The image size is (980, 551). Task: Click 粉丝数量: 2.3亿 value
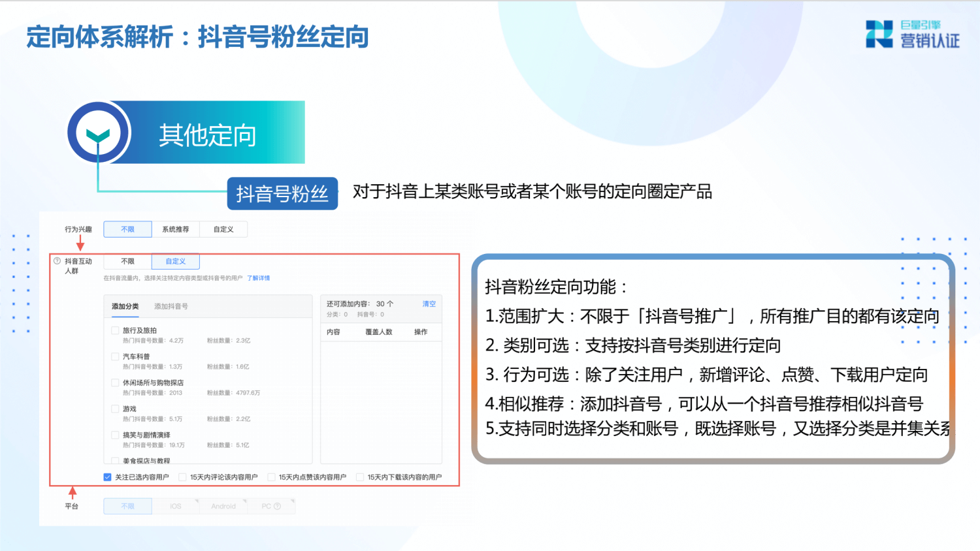point(229,341)
